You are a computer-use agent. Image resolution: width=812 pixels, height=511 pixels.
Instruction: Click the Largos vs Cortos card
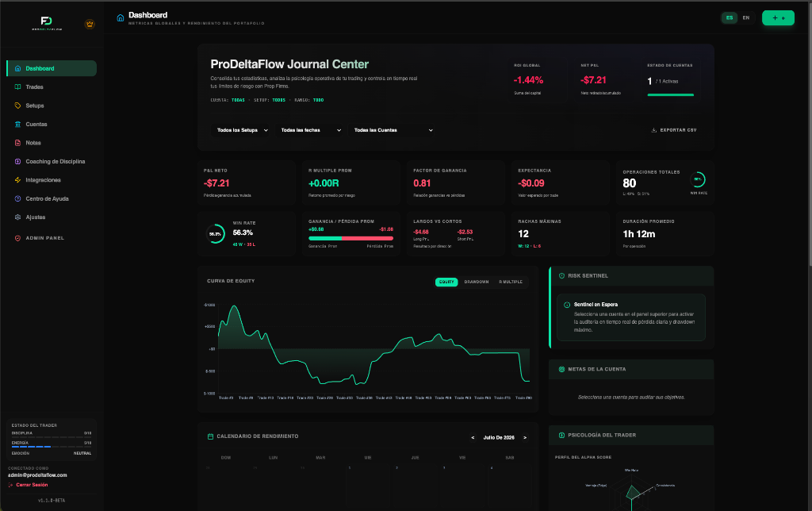(455, 234)
